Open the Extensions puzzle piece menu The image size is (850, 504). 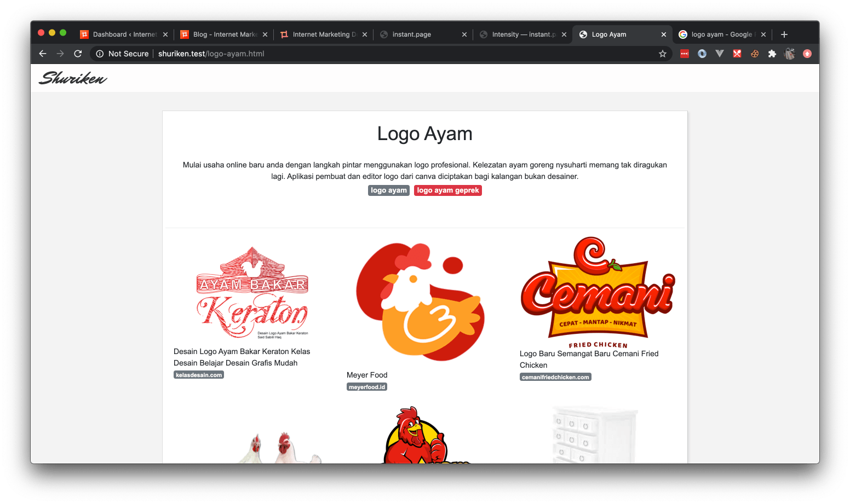coord(772,54)
